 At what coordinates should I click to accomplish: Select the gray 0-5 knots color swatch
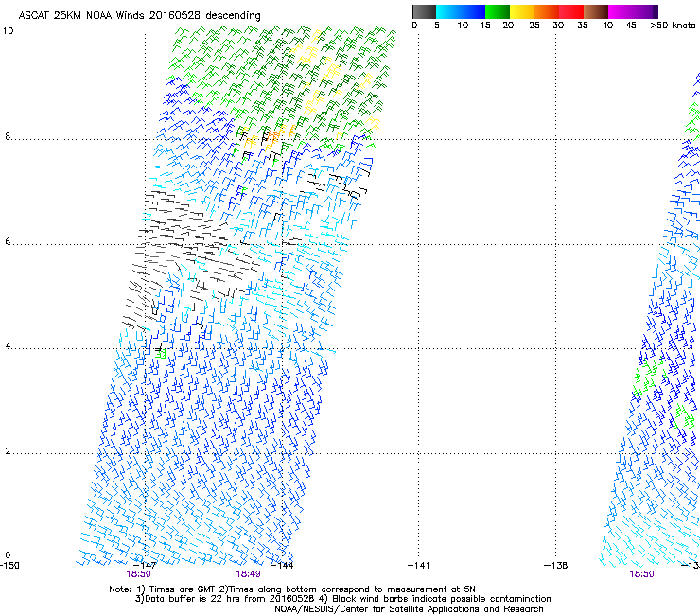(424, 11)
